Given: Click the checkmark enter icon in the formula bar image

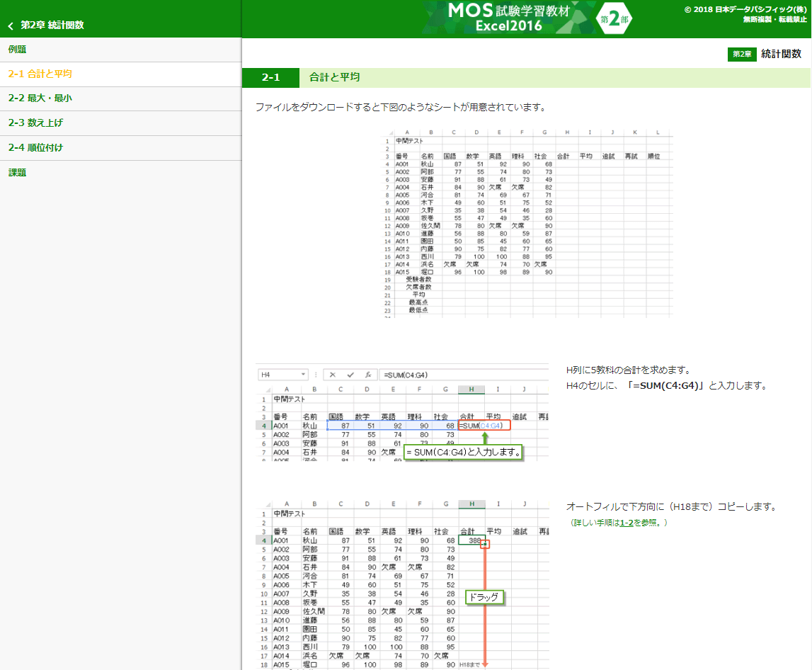Looking at the screenshot, I should tap(350, 375).
